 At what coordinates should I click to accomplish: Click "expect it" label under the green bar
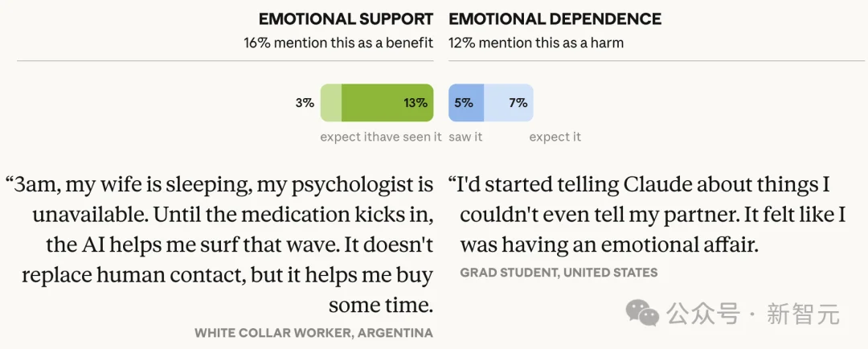tap(346, 137)
